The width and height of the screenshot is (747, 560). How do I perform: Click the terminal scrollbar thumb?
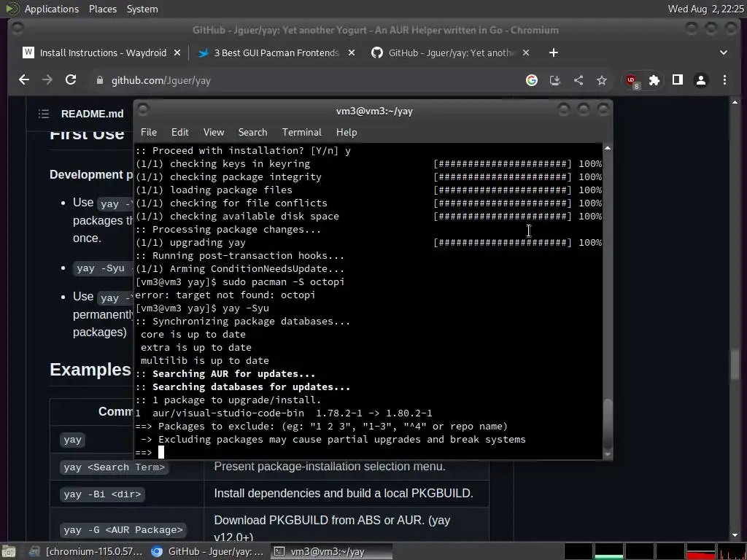tap(608, 422)
